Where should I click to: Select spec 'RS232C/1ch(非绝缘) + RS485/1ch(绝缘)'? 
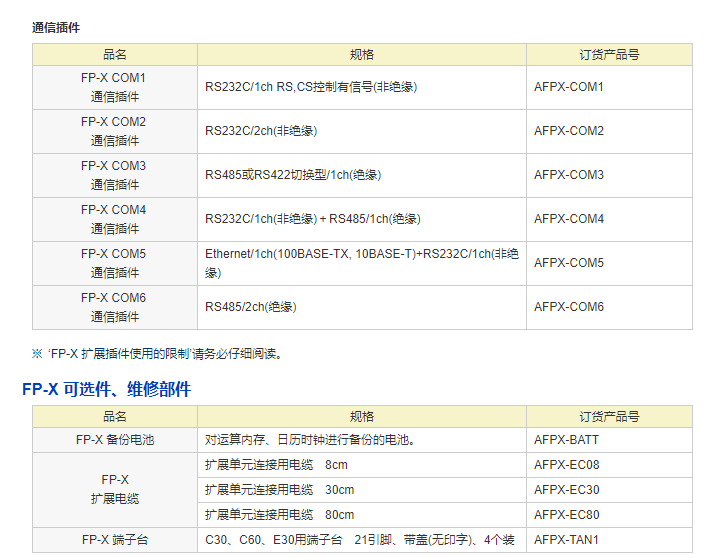(313, 219)
